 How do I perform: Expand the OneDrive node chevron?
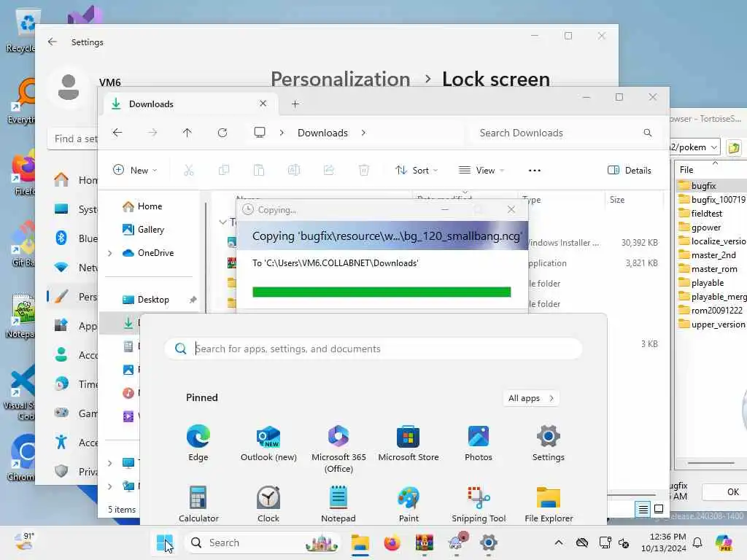[110, 253]
